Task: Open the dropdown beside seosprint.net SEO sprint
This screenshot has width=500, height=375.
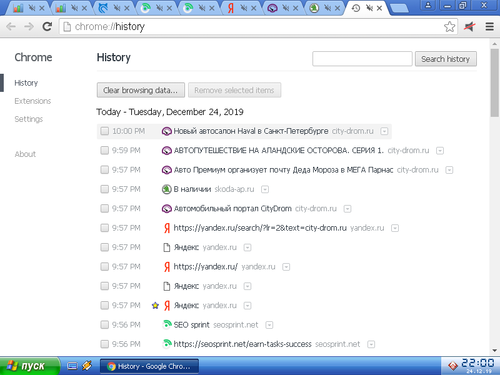Action: pyautogui.click(x=269, y=325)
